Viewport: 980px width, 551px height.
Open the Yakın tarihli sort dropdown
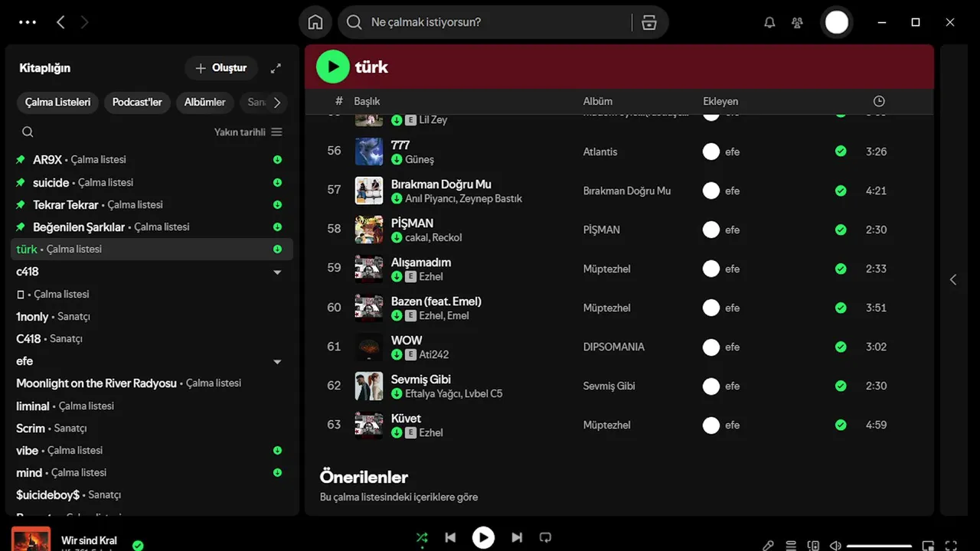tap(248, 132)
